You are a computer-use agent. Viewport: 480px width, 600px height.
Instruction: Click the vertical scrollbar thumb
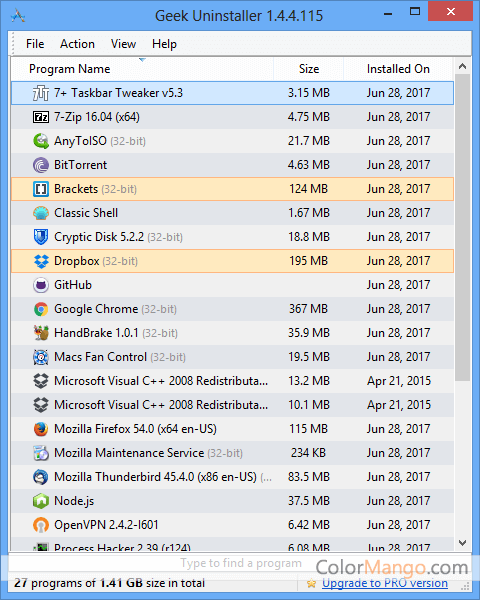click(x=462, y=228)
